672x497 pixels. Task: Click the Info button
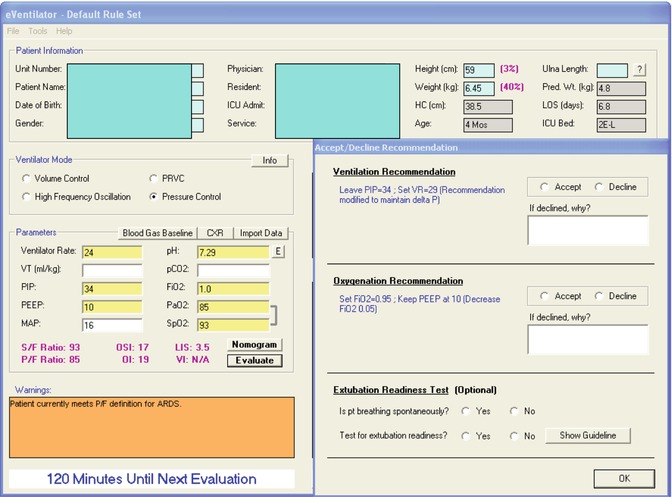[x=269, y=160]
